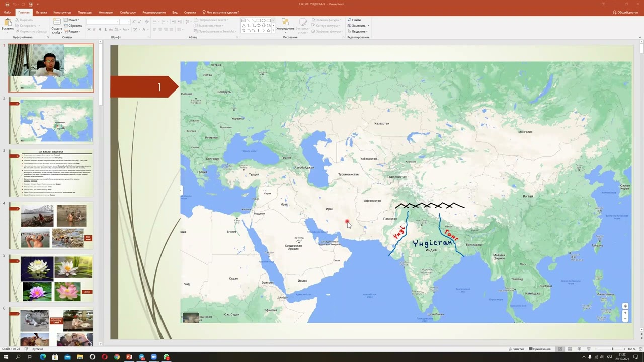Open the Вставка (Insert) ribbon tab
This screenshot has height=362, width=644.
click(41, 12)
